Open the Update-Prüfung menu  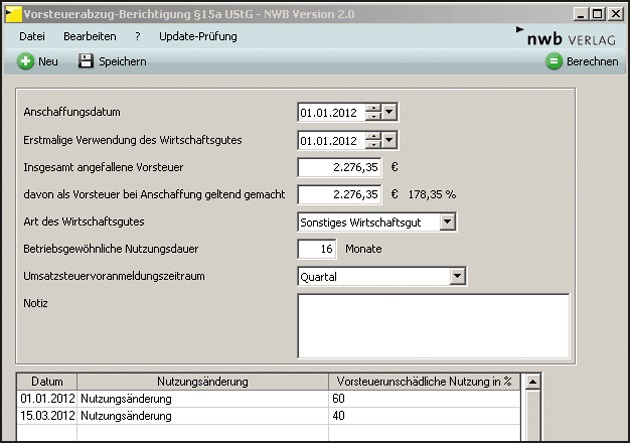(198, 36)
